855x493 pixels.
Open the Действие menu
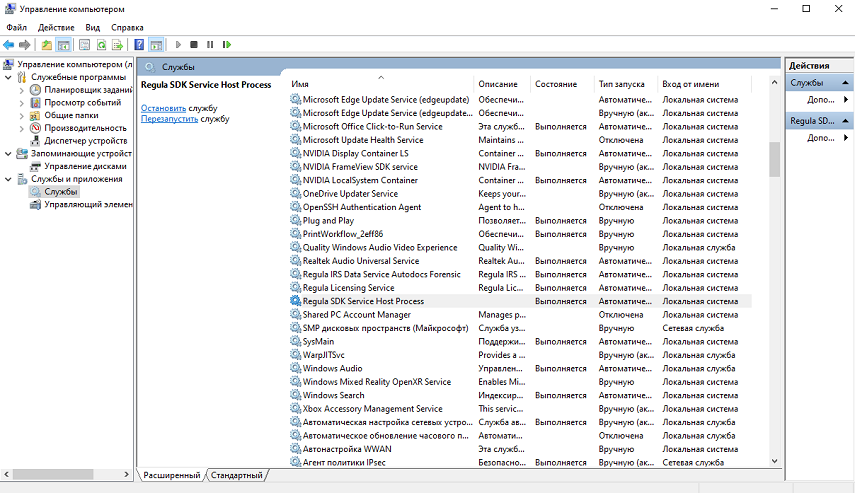coord(56,27)
